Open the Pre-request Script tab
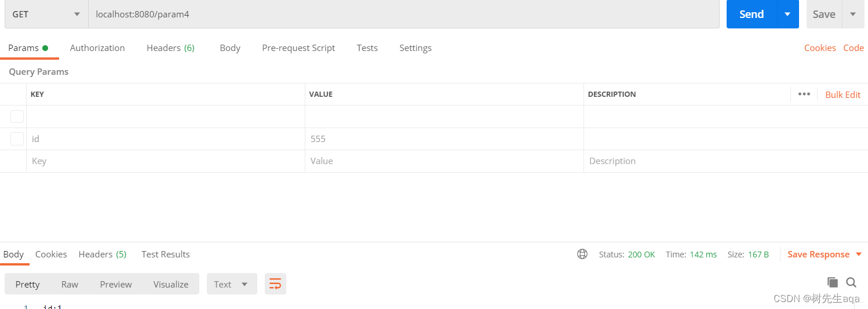This screenshot has height=309, width=868. click(x=298, y=48)
